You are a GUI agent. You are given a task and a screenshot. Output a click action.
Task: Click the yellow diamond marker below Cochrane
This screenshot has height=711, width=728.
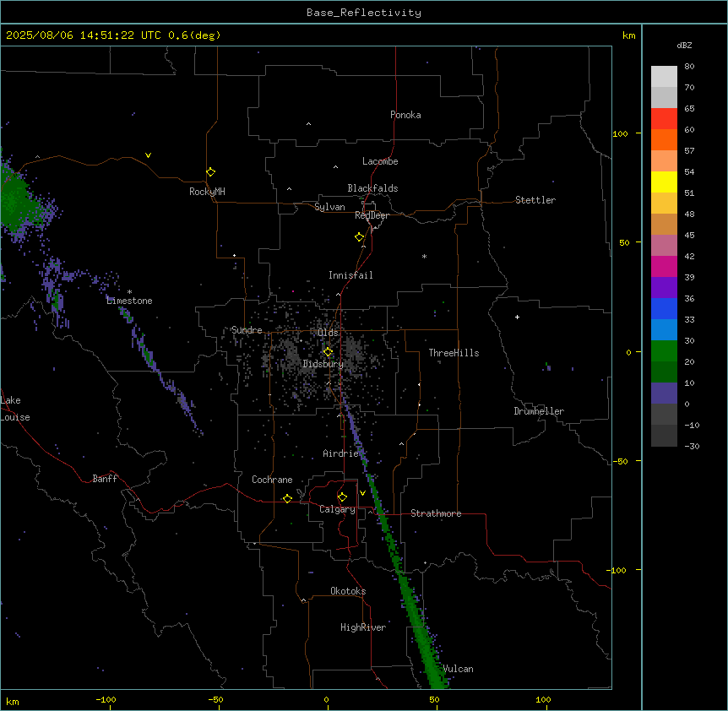pyautogui.click(x=287, y=498)
